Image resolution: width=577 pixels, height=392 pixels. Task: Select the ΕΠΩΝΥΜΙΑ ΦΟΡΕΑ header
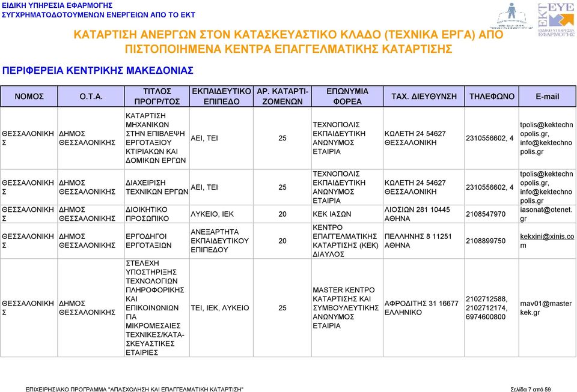[347, 97]
